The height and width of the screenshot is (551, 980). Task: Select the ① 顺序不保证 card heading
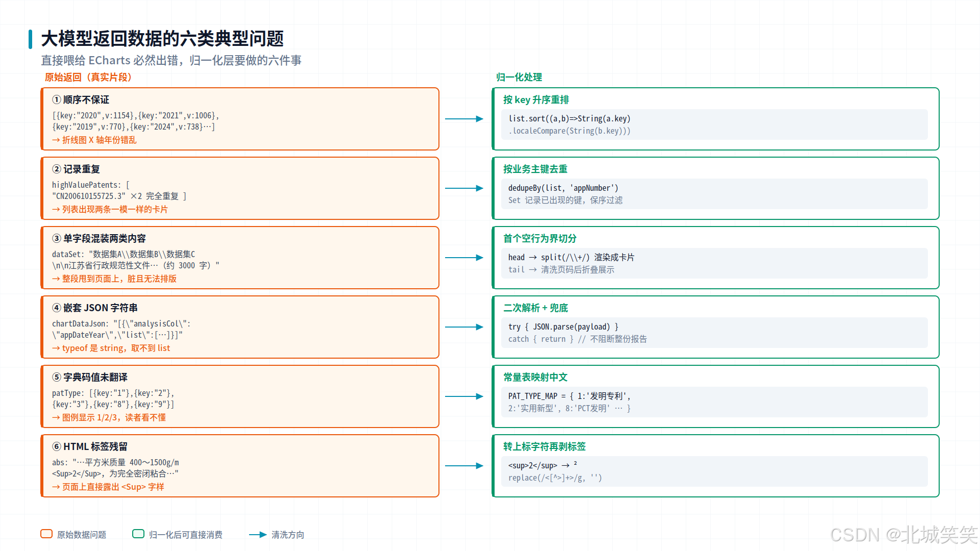(81, 100)
